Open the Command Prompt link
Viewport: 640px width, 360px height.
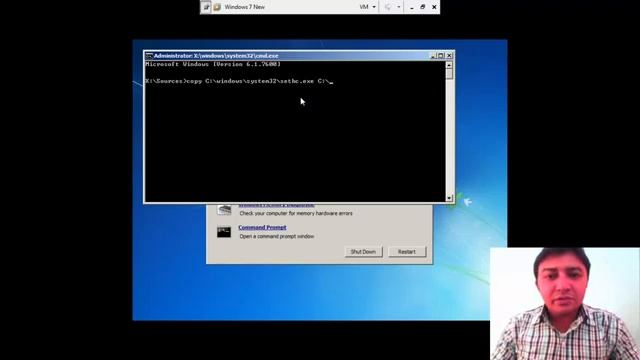coord(262,227)
